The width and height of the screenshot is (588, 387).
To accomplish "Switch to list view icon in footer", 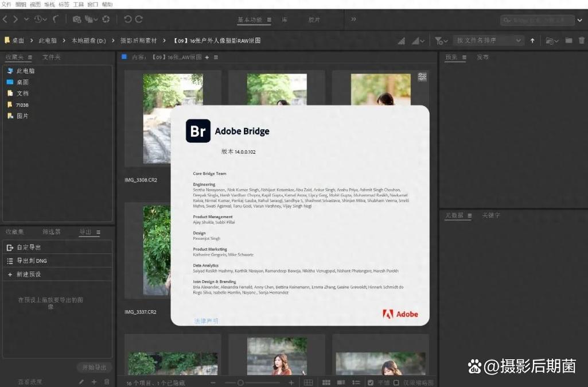I will point(355,382).
